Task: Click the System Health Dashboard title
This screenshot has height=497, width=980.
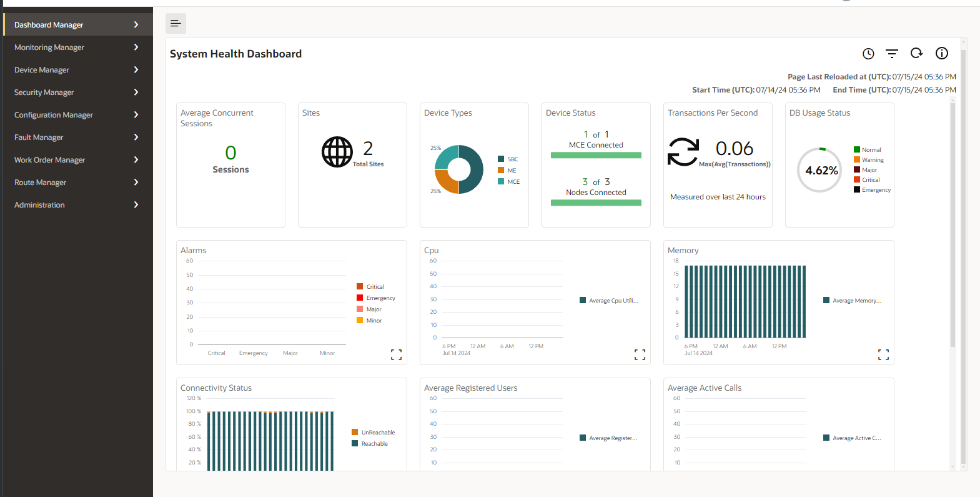Action: tap(235, 54)
